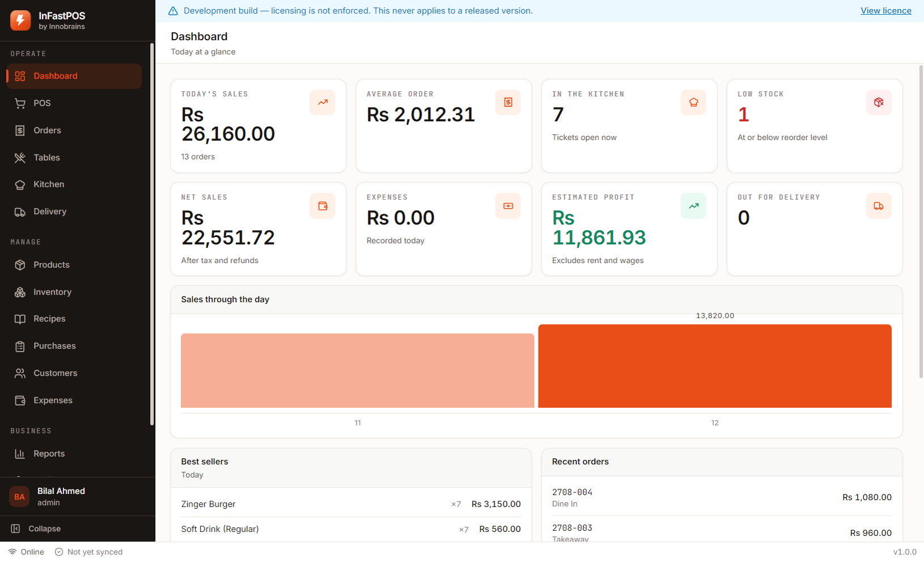The image size is (924, 562).
Task: Click 'At or below reorder level' text
Action: tap(782, 137)
